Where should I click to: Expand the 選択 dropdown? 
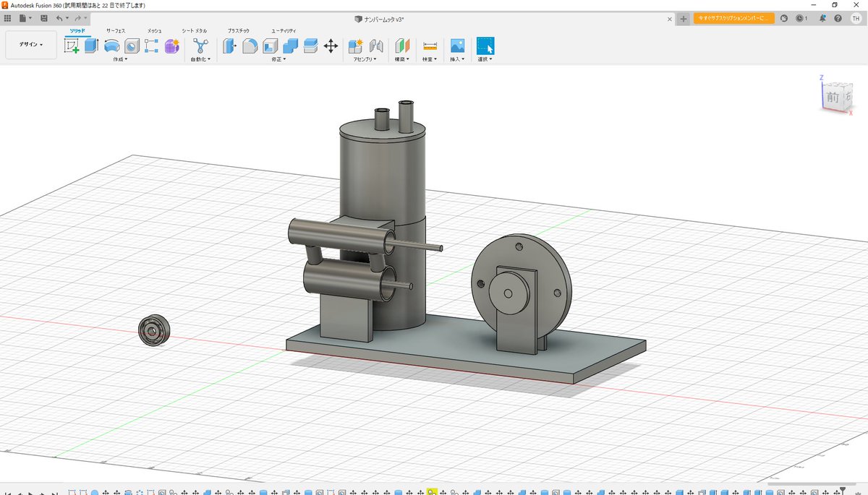[x=485, y=59]
